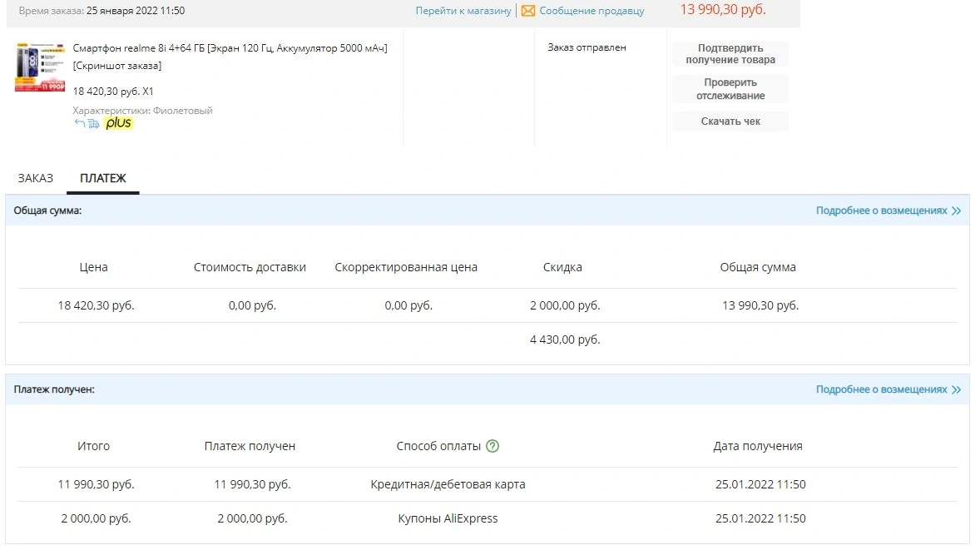Click the order time 25 января 2022 11:50
The height and width of the screenshot is (550, 980).
coord(136,11)
